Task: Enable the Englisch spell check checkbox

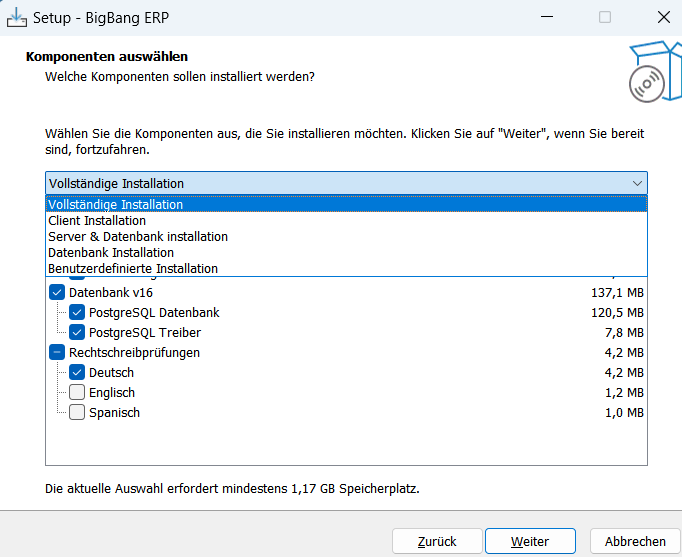Action: (x=77, y=392)
